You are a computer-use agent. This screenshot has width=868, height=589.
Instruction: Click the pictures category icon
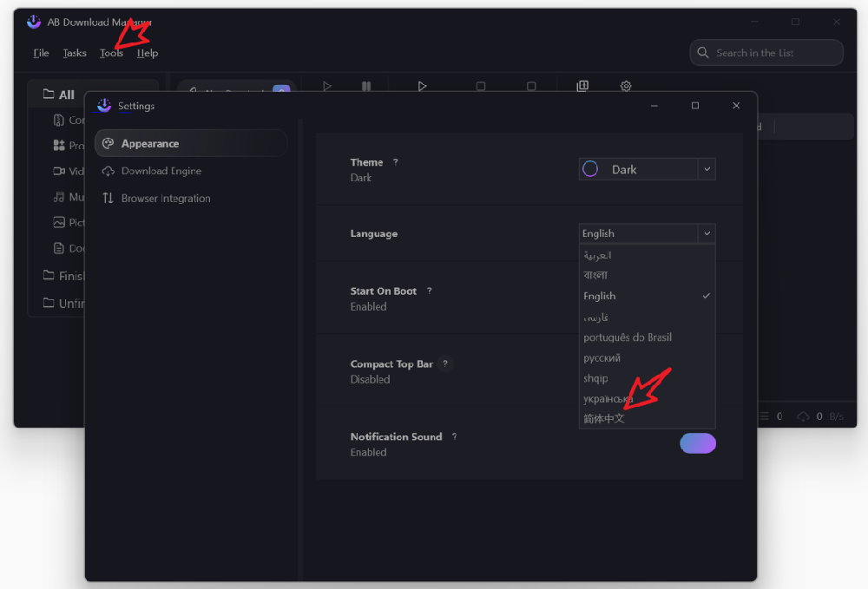59,222
